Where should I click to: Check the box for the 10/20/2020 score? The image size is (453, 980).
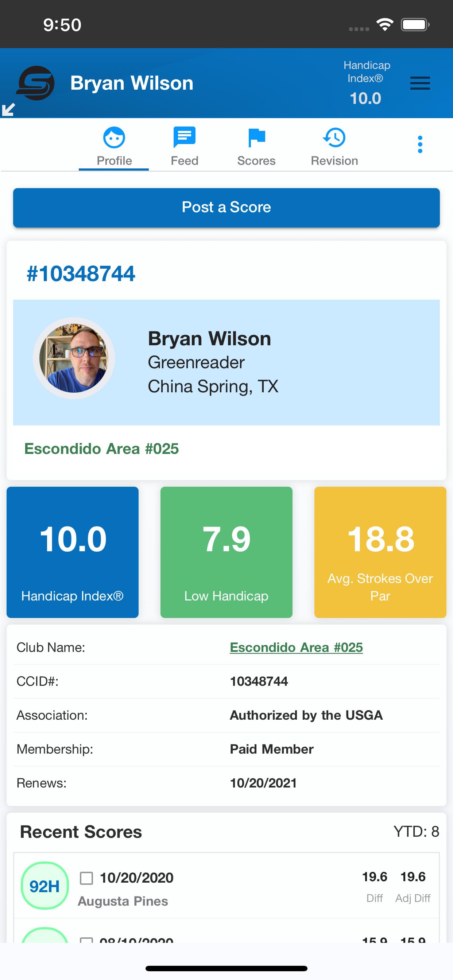point(86,878)
